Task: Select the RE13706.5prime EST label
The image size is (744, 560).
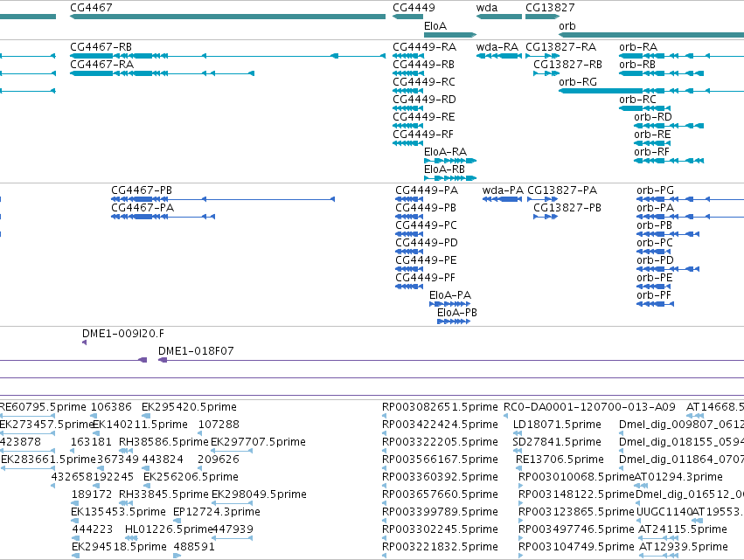Action: (560, 460)
